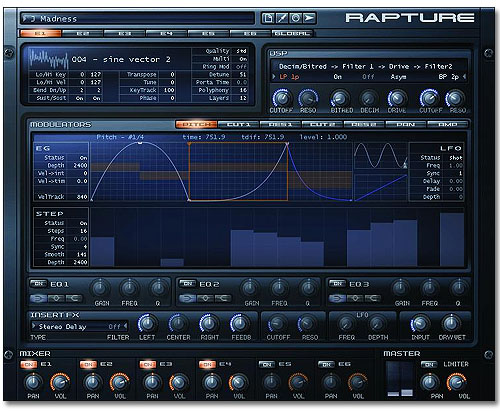Toggle the master LIMITER ON button
Screen dimensions: 500x412
pyautogui.click(x=429, y=364)
